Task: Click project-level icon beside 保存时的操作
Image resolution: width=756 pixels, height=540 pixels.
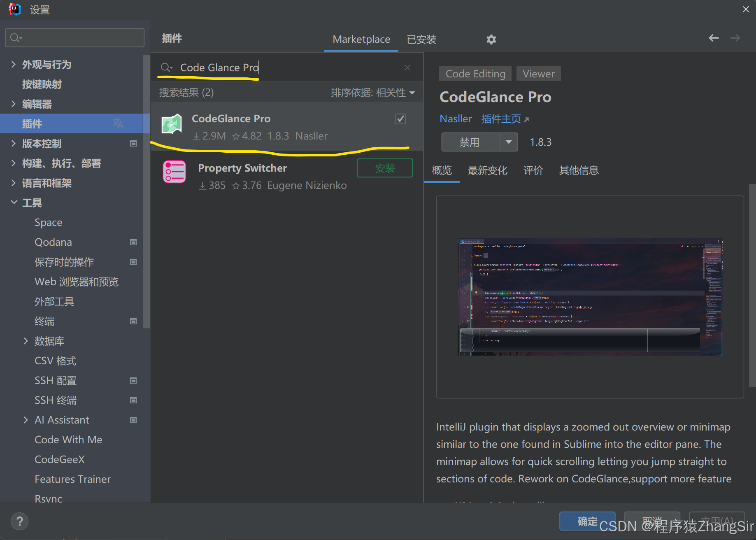Action: [x=133, y=262]
